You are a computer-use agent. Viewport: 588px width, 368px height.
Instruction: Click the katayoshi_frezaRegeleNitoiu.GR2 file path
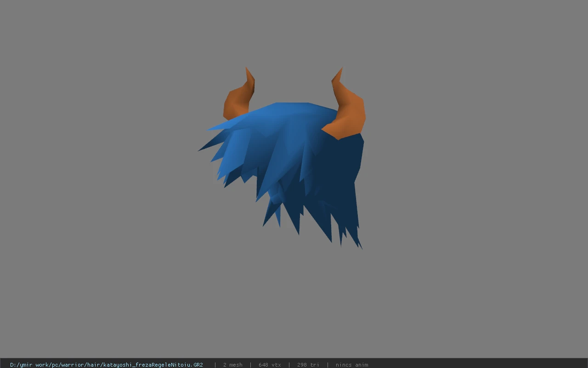(107, 365)
